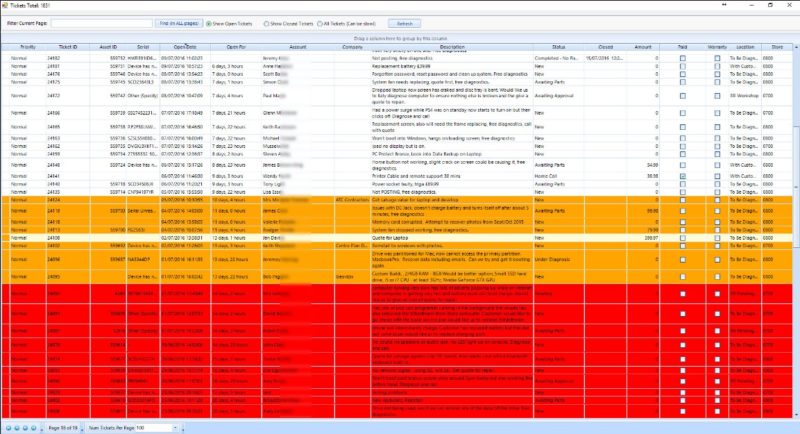Click the vertical scrollbar down arrow
This screenshot has width=800, height=434.
796,416
